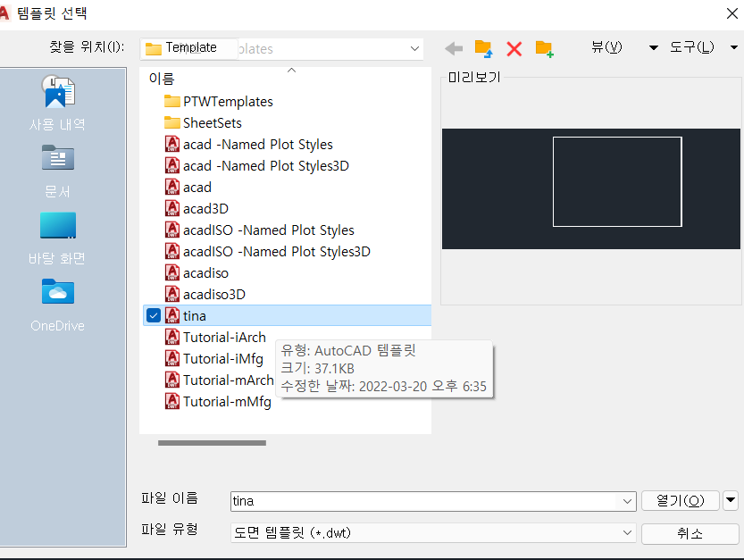Open the OneDrive shortcut

click(57, 305)
